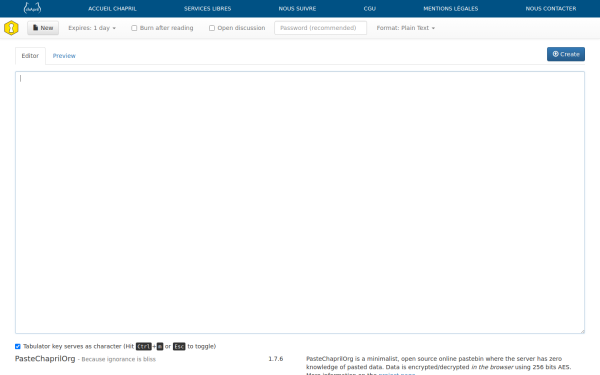Click the Chapril logo in the header

[x=32, y=8]
